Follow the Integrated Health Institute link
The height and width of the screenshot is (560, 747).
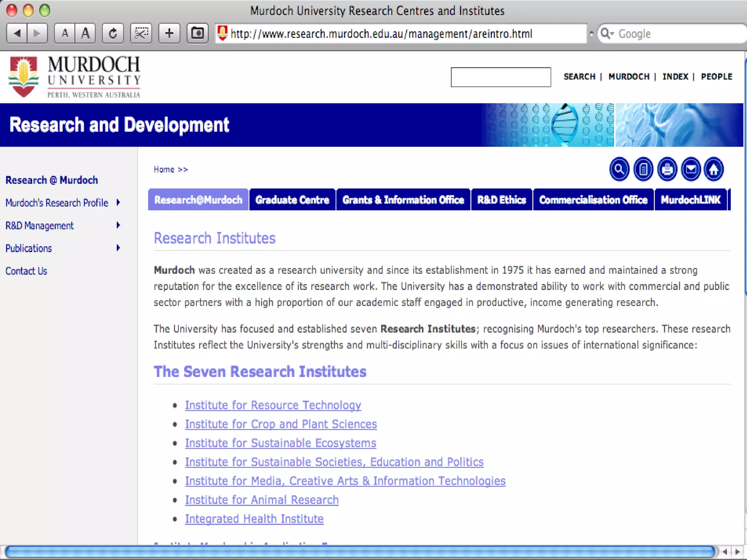254,519
